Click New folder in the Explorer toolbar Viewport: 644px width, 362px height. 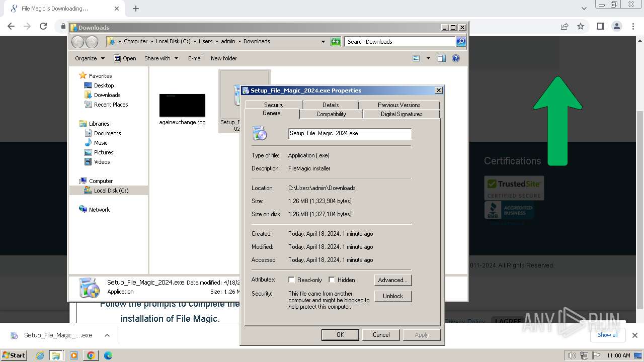pos(224,58)
